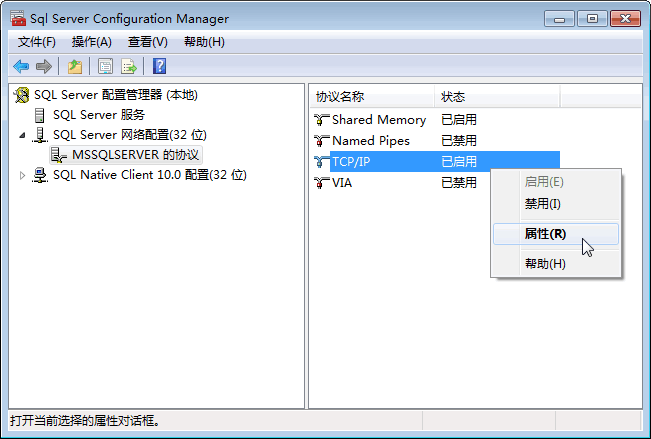Click the Named Pipes protocol icon
The height and width of the screenshot is (439, 651).
321,141
